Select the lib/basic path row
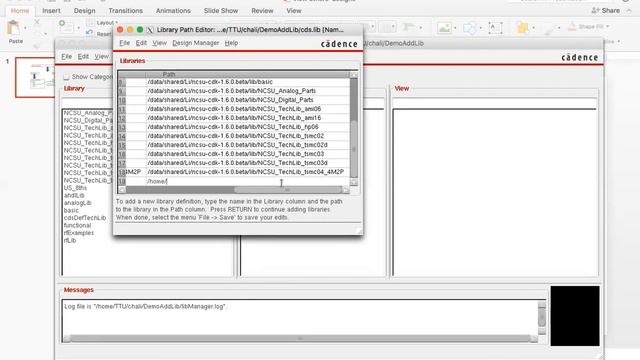The width and height of the screenshot is (640, 360). click(x=247, y=82)
